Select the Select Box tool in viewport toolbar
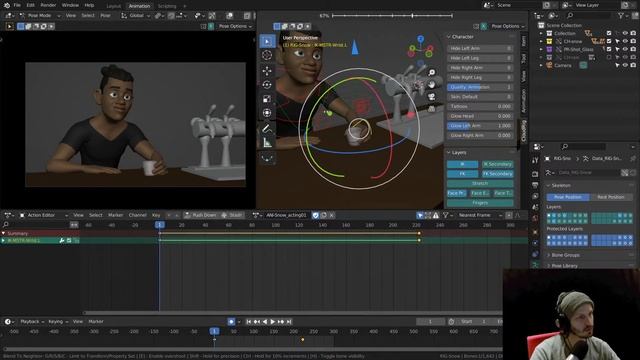This screenshot has width=640, height=360. click(267, 41)
